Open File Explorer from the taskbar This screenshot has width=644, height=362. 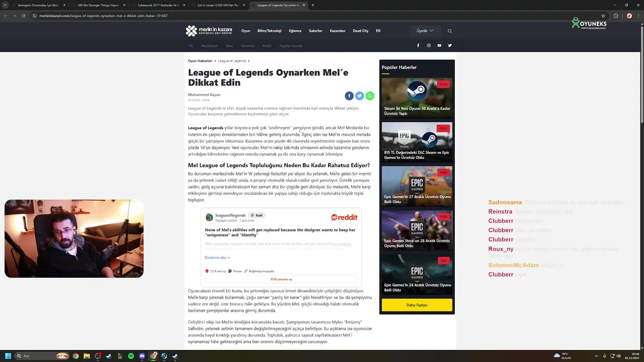(x=87, y=356)
